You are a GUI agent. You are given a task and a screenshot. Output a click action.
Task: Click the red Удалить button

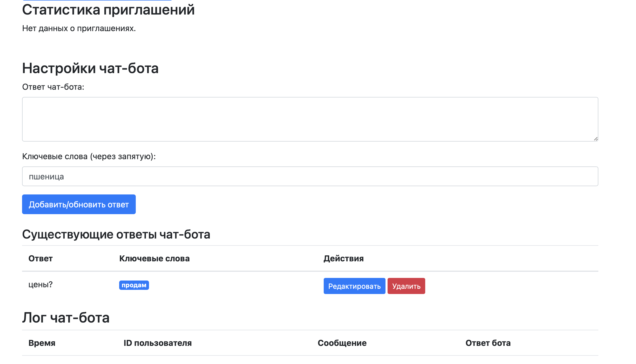tap(406, 286)
